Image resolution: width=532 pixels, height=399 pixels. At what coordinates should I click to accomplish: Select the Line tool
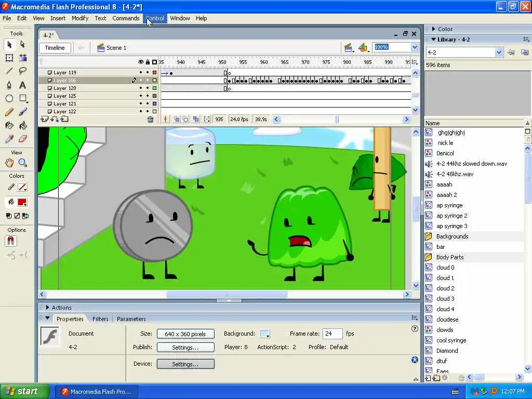(9, 71)
